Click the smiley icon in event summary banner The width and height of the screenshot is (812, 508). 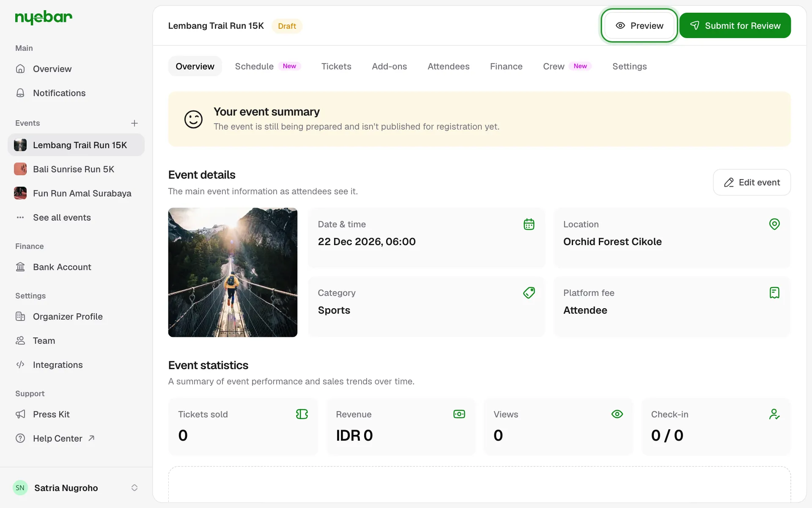click(193, 119)
